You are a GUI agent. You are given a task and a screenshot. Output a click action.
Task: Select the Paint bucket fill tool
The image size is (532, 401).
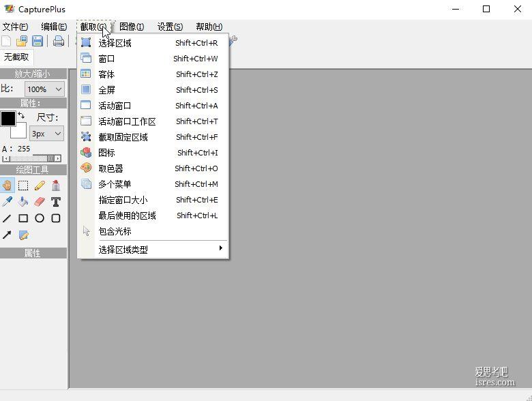pyautogui.click(x=23, y=201)
